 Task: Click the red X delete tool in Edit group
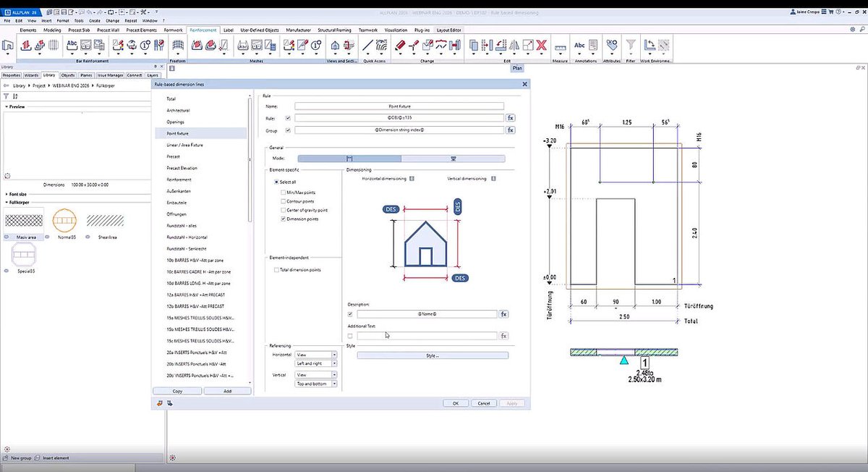[x=540, y=45]
